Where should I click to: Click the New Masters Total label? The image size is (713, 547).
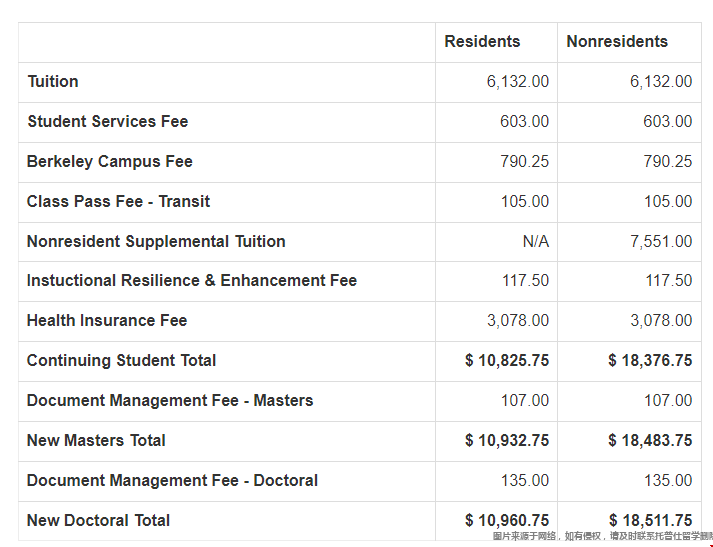coord(96,441)
